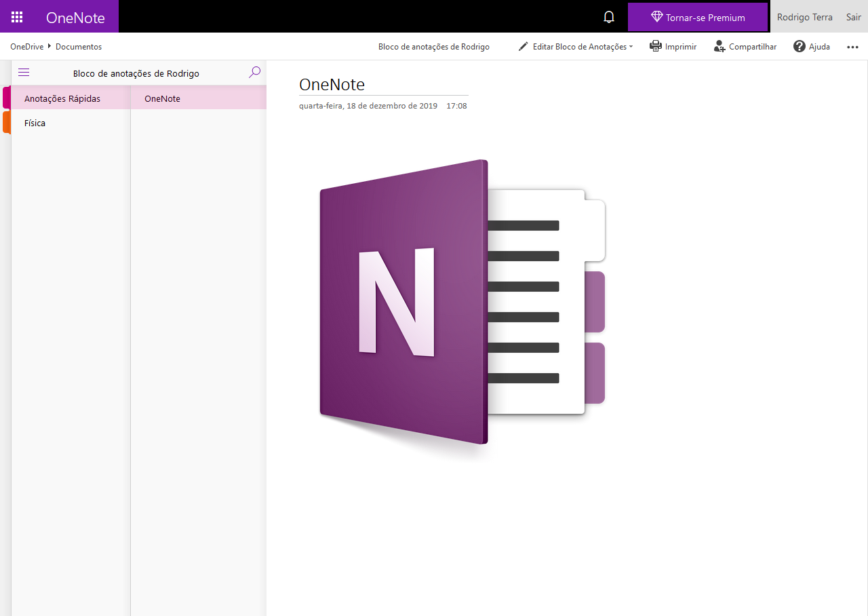Click the 17:08 page time
The height and width of the screenshot is (616, 868).
456,106
